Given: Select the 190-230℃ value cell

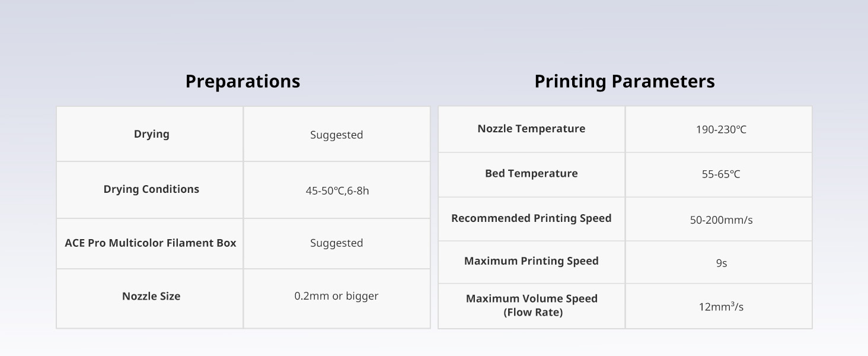Looking at the screenshot, I should point(721,129).
